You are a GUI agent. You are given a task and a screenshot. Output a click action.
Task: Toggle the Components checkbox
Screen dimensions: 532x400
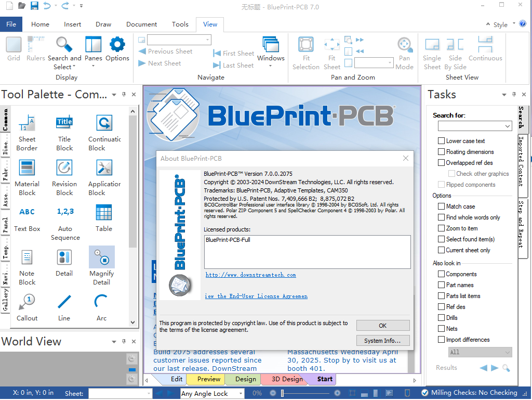441,274
